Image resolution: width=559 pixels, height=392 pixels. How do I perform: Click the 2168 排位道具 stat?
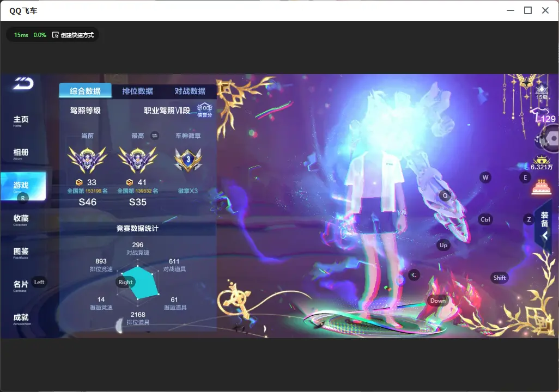click(138, 318)
